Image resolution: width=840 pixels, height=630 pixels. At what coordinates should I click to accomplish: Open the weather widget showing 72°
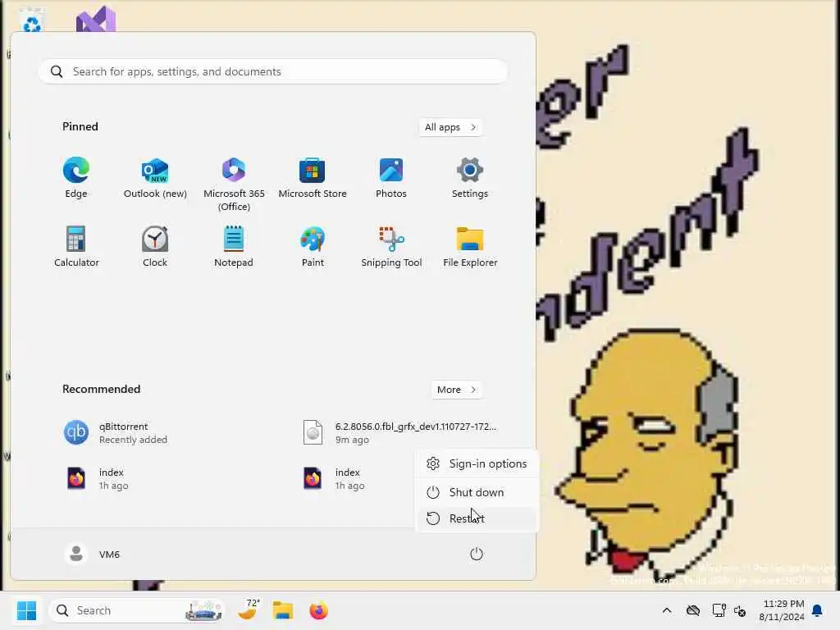click(248, 610)
